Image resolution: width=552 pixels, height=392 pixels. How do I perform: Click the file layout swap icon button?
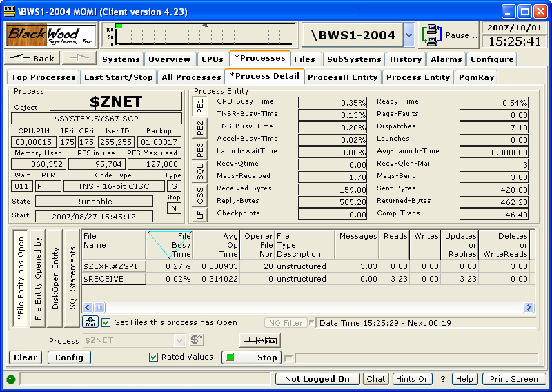click(260, 340)
